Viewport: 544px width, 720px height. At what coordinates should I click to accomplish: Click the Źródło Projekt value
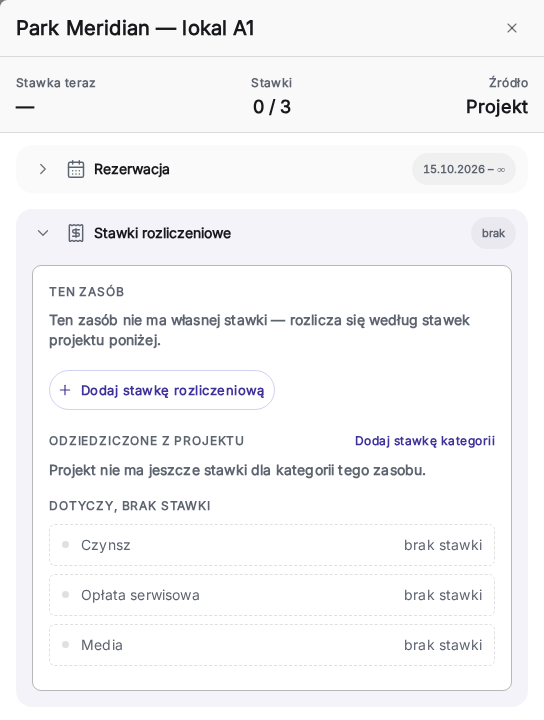497,107
